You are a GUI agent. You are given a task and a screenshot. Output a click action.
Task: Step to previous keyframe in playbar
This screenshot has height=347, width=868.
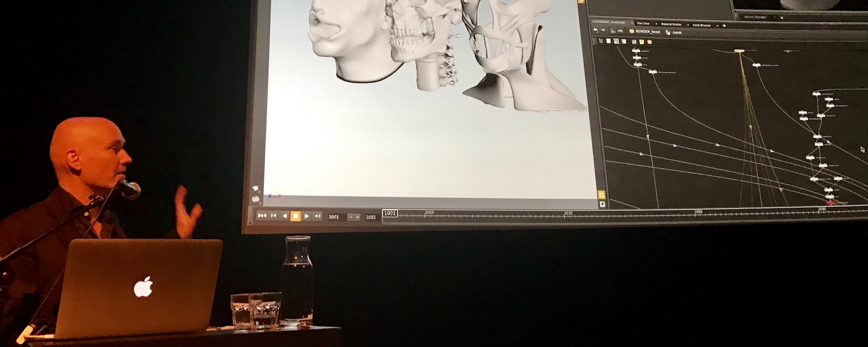click(x=273, y=216)
